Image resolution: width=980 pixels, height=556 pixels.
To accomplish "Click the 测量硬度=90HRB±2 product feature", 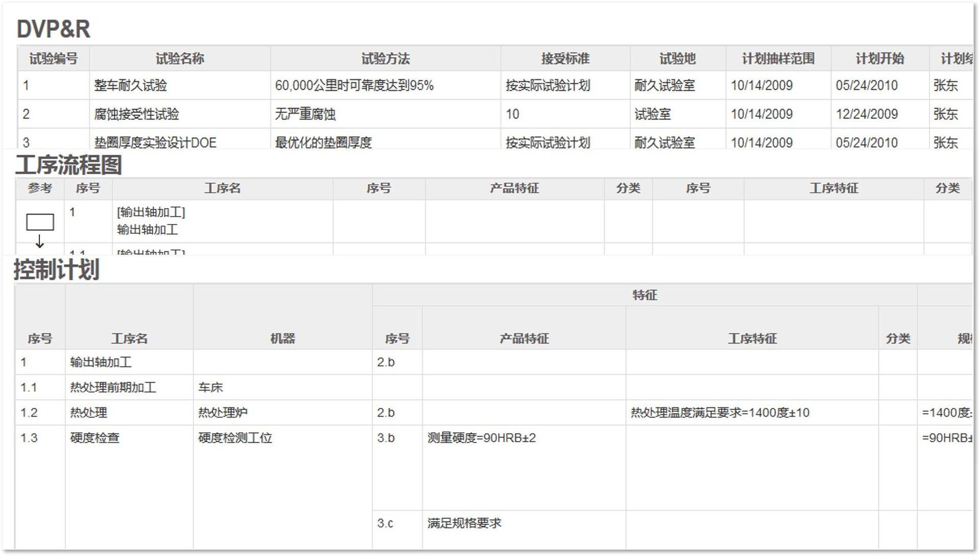I will point(481,438).
